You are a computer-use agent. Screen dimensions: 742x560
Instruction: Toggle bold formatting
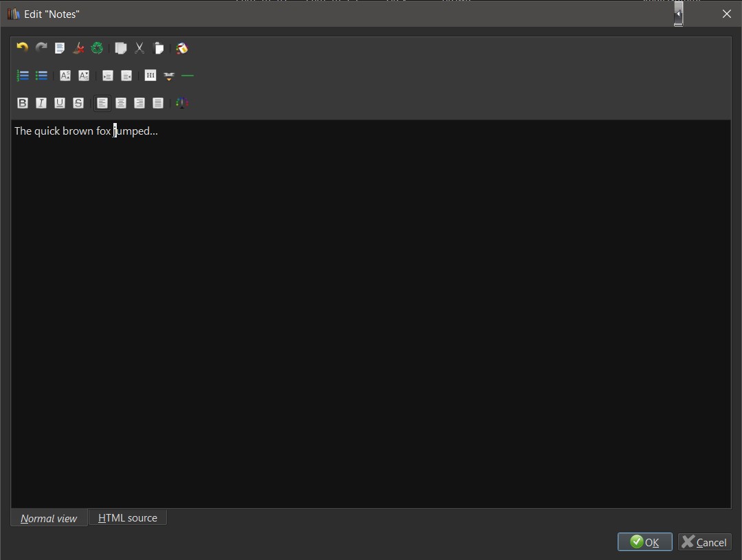click(x=22, y=102)
